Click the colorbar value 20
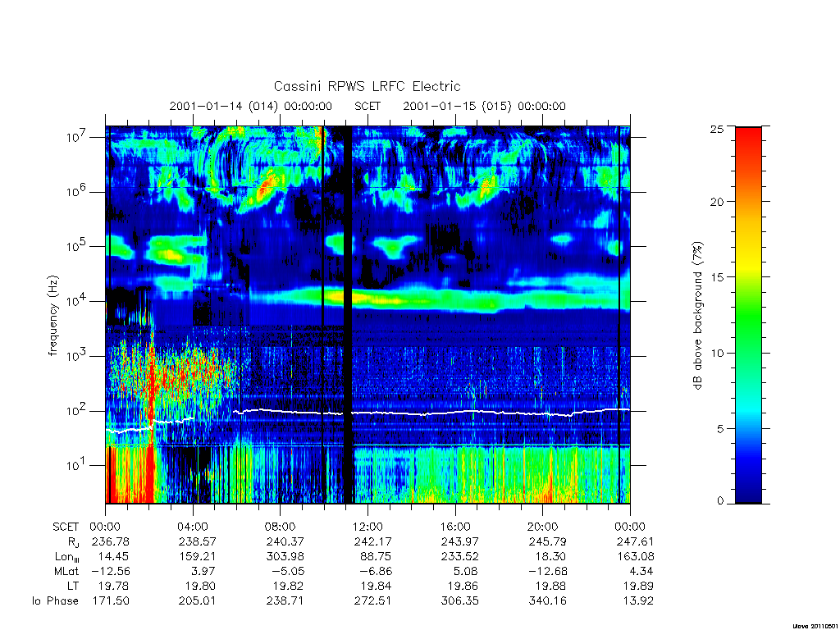 pyautogui.click(x=717, y=202)
